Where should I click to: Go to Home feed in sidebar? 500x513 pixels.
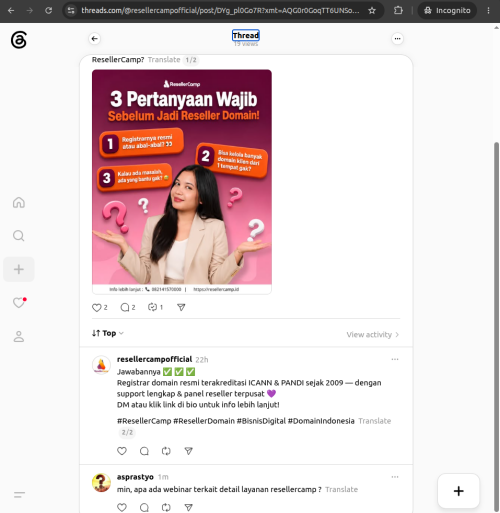point(19,202)
